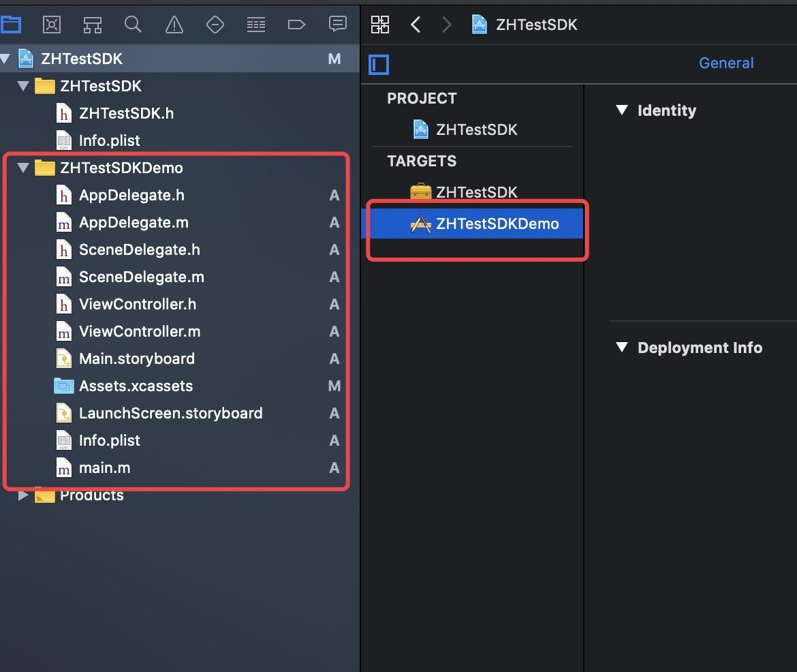
Task: Open the Symbol navigator
Action: (x=92, y=24)
